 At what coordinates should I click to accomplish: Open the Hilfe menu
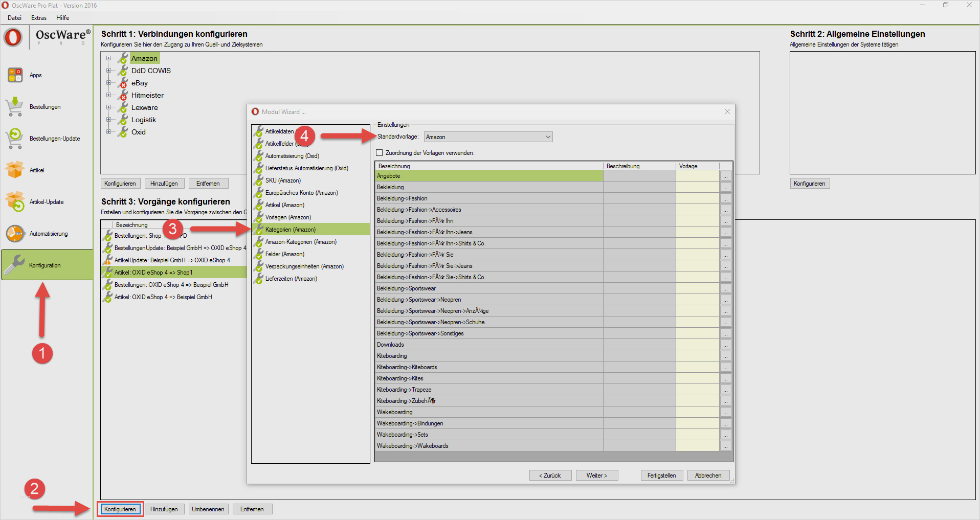click(x=62, y=18)
